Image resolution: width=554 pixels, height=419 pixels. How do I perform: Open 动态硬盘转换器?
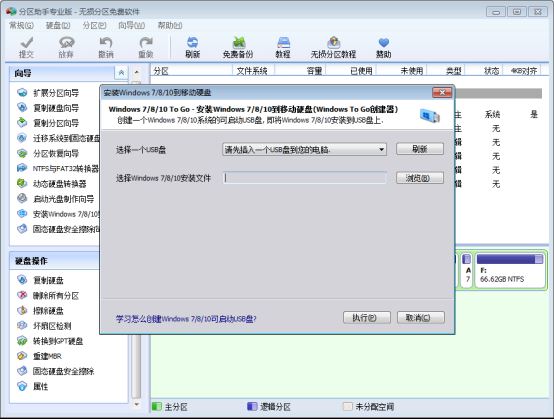59,184
